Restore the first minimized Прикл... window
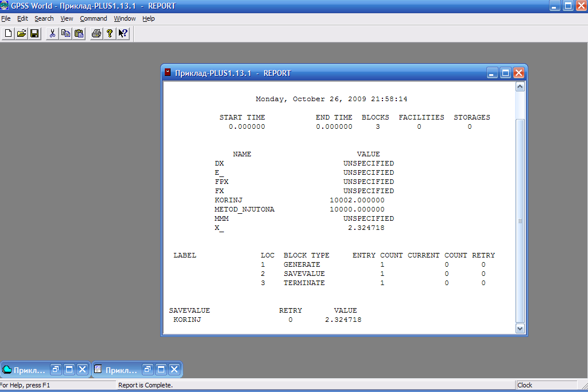 click(56, 370)
